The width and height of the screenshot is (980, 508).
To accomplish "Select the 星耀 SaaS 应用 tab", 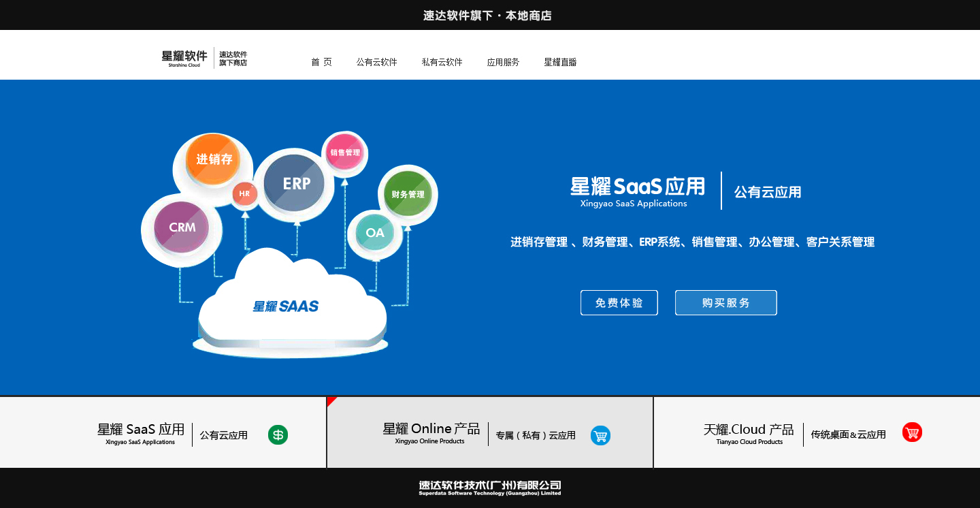I will point(163,432).
